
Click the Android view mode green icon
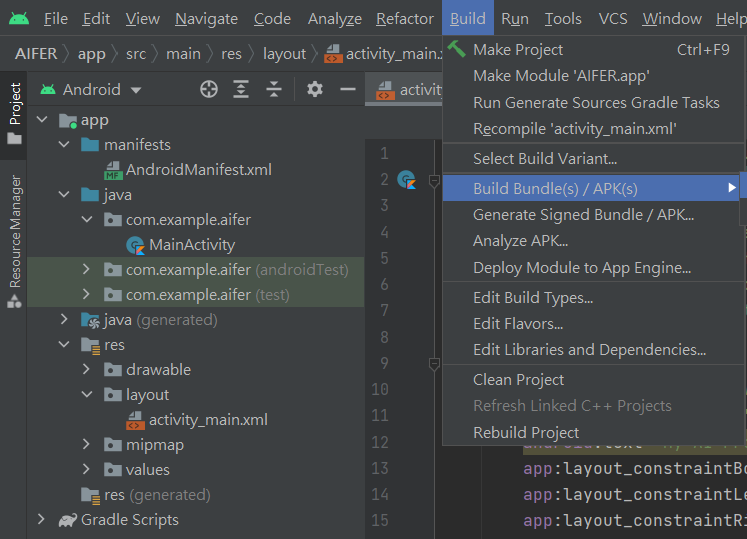click(48, 89)
